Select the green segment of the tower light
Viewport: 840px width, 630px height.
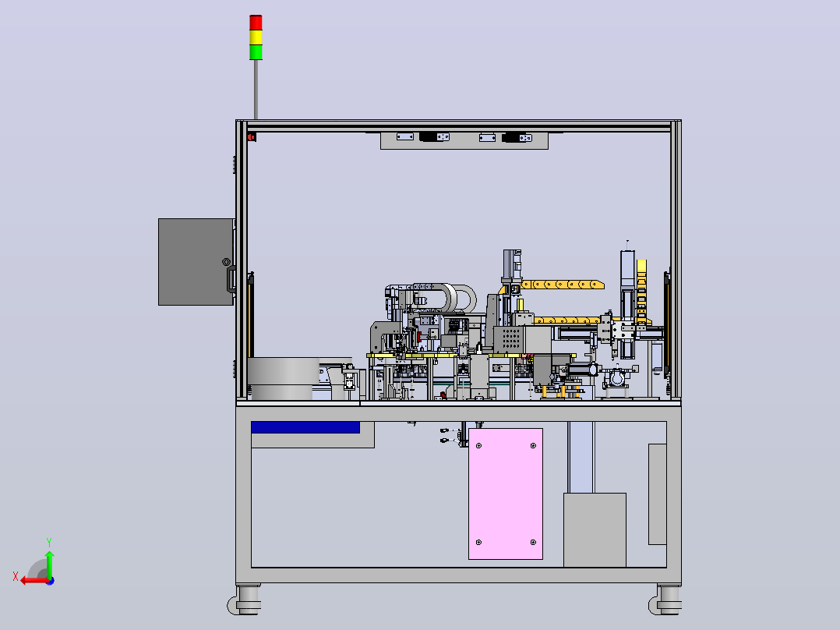(256, 52)
